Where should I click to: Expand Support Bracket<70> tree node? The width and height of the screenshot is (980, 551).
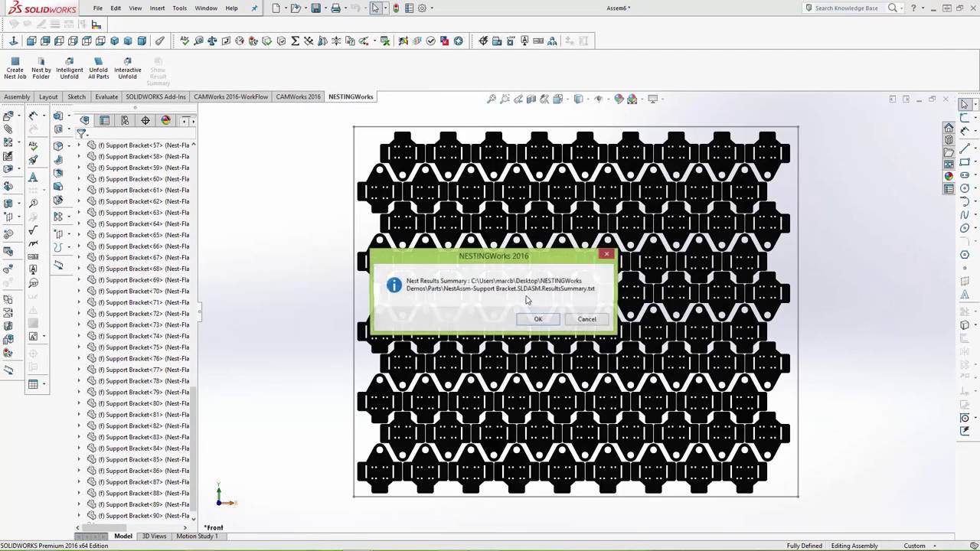(78, 291)
